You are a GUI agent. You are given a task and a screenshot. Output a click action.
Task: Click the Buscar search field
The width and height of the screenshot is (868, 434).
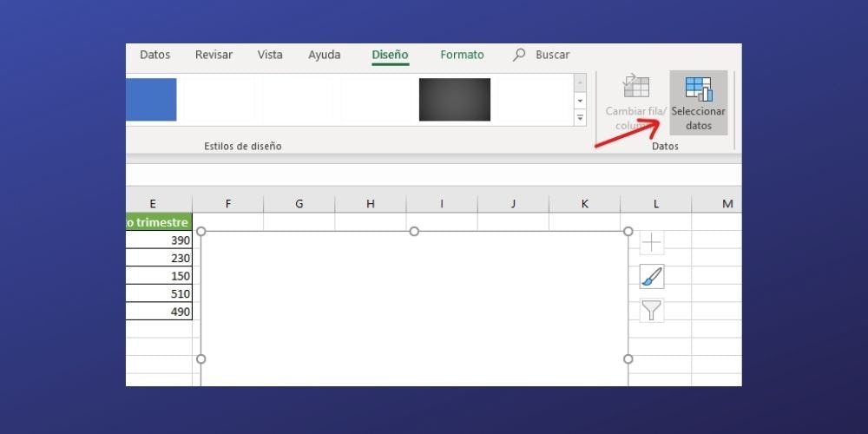pos(552,55)
